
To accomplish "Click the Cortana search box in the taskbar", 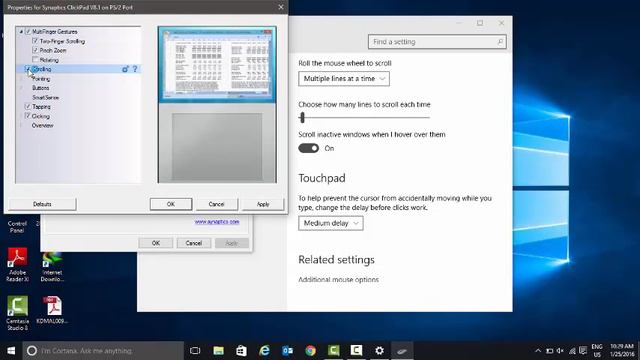I will pos(103,351).
